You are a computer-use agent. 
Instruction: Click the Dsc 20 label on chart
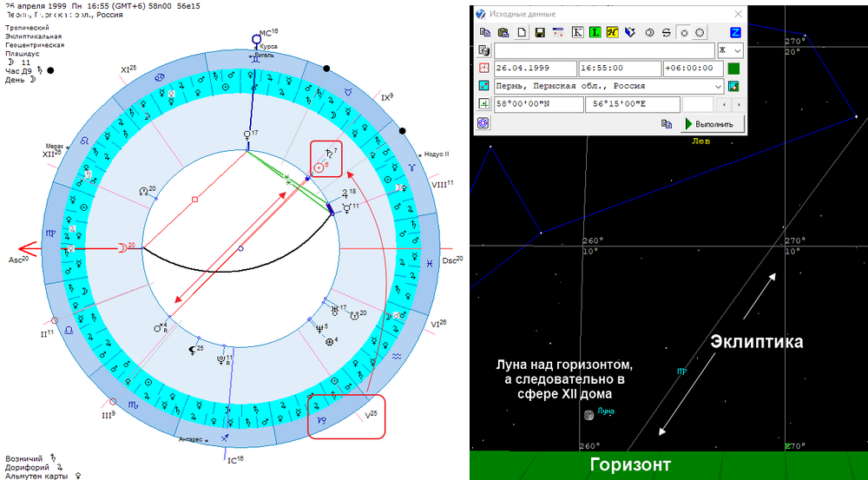(x=453, y=260)
